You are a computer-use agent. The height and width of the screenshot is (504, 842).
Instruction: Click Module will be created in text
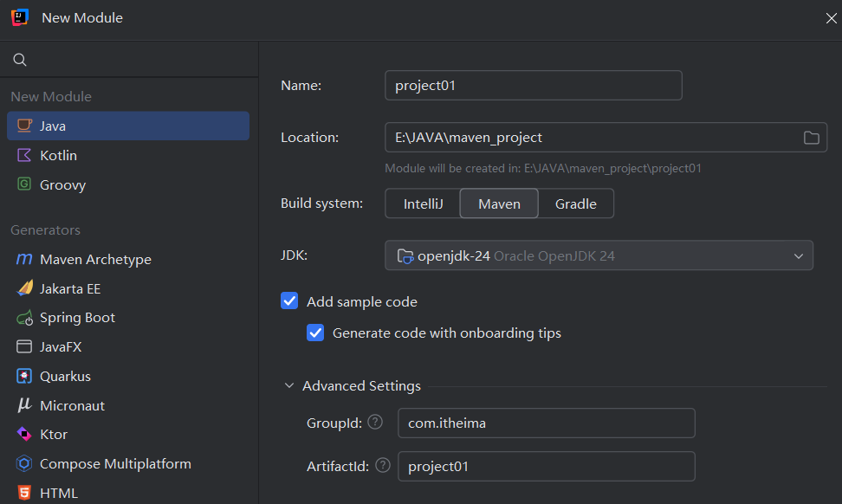click(x=543, y=168)
